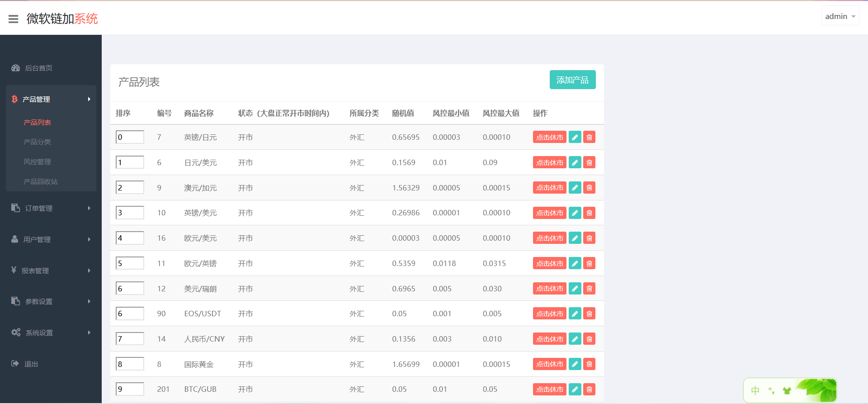Click the 中 input method indicator
Viewport: 868px width, 404px height.
click(755, 390)
